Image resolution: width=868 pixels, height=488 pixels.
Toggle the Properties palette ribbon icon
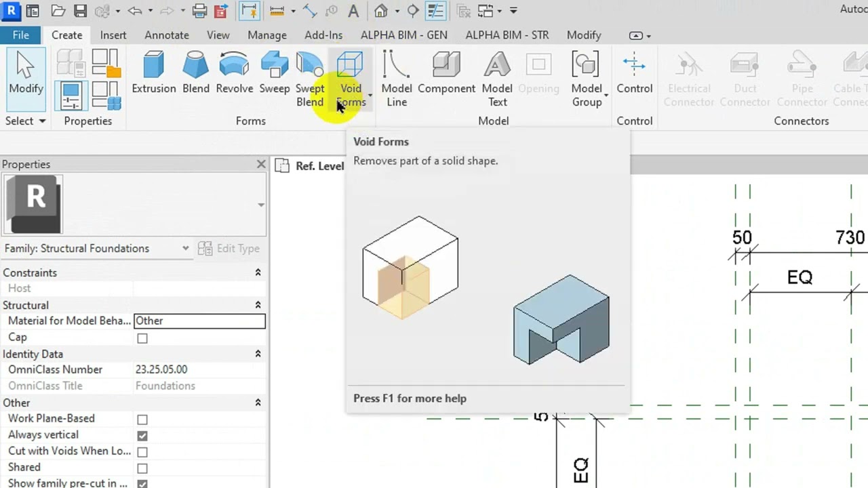(71, 95)
